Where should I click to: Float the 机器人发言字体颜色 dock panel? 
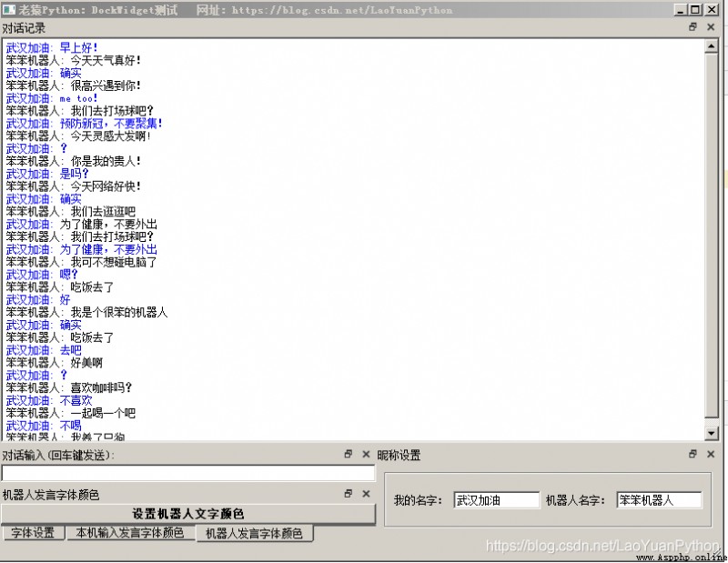[349, 493]
